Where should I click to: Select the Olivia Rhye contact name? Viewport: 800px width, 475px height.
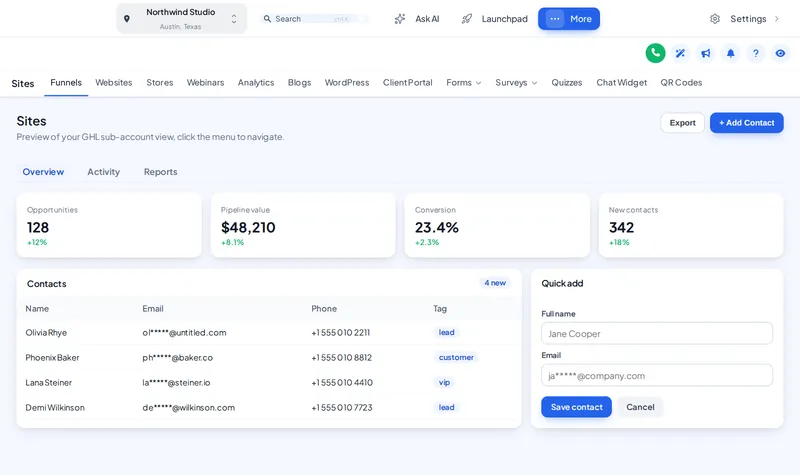point(46,333)
